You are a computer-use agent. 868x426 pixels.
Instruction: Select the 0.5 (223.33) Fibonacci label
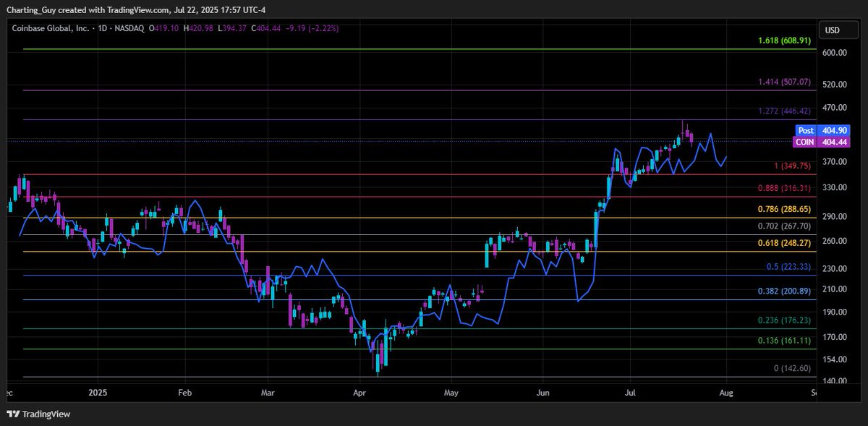(788, 267)
